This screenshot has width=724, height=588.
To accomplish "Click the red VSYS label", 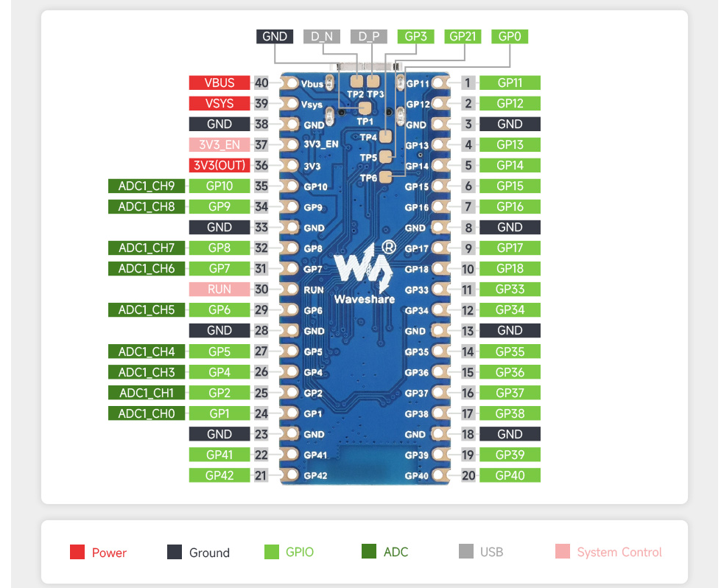I will tap(219, 103).
